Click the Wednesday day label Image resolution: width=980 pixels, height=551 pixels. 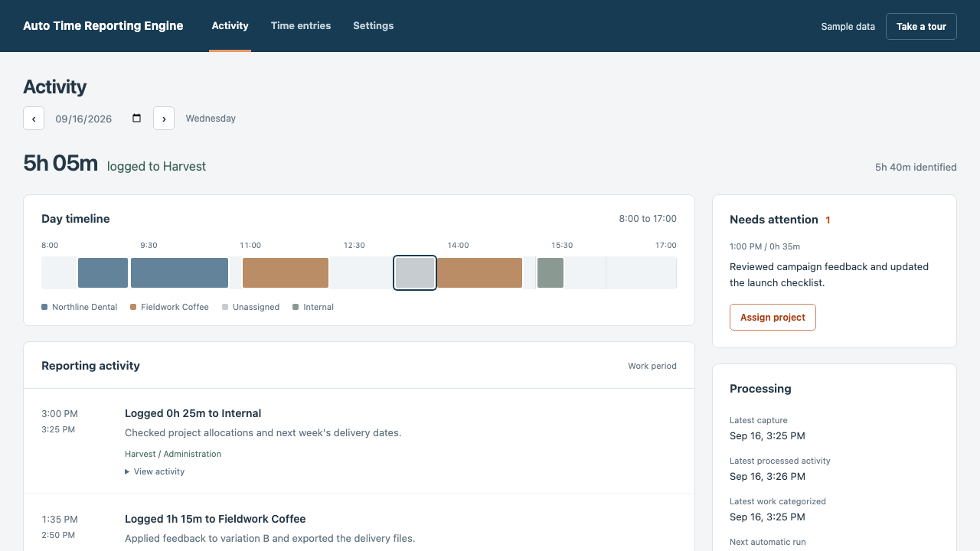[x=211, y=119]
